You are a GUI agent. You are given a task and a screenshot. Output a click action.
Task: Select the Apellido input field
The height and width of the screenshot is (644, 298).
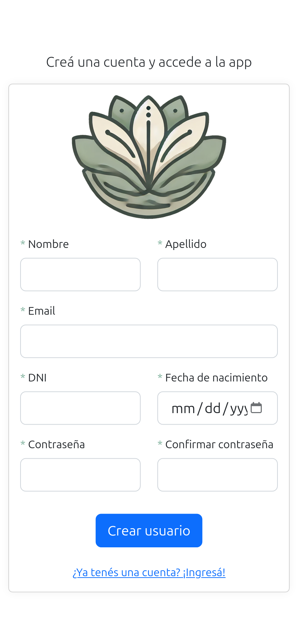[217, 274]
